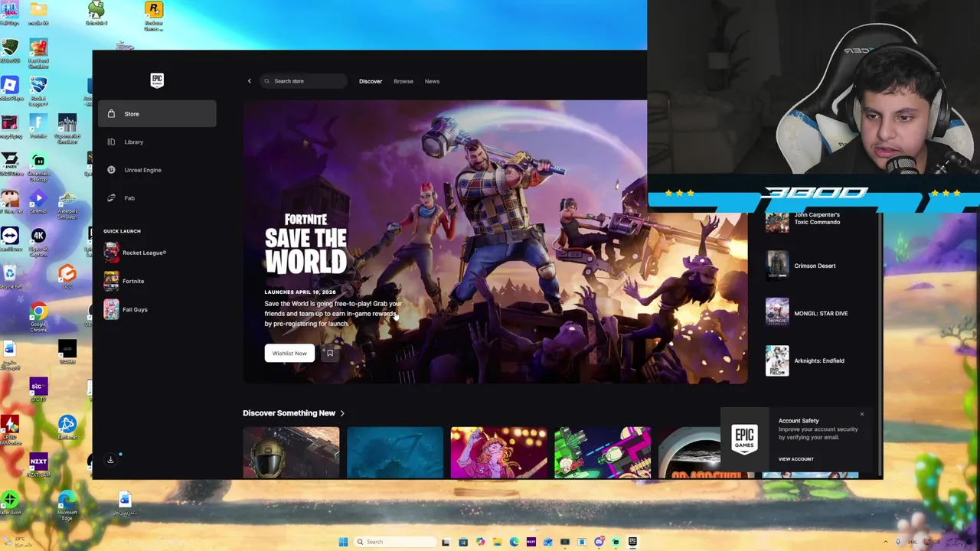Open the pink-haired character game thumbnail
This screenshot has width=980, height=551.
(x=499, y=452)
